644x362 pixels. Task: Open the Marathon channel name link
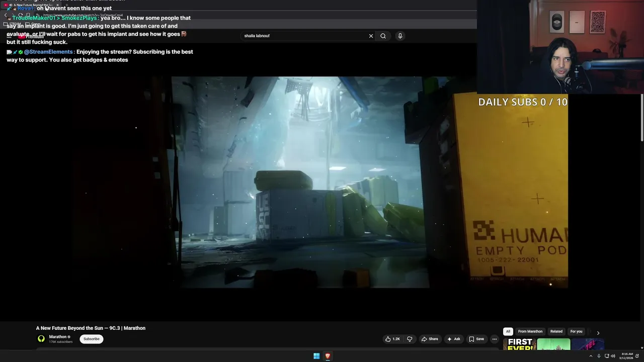[58, 337]
